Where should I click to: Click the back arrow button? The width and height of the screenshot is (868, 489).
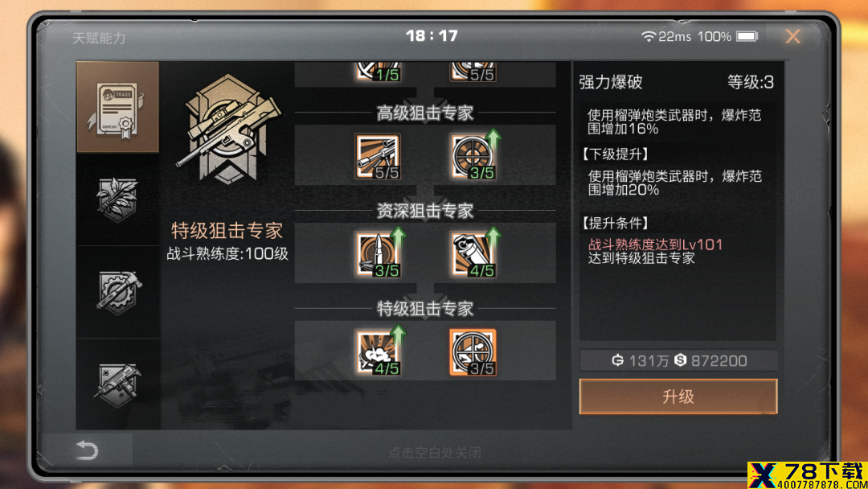tap(87, 450)
